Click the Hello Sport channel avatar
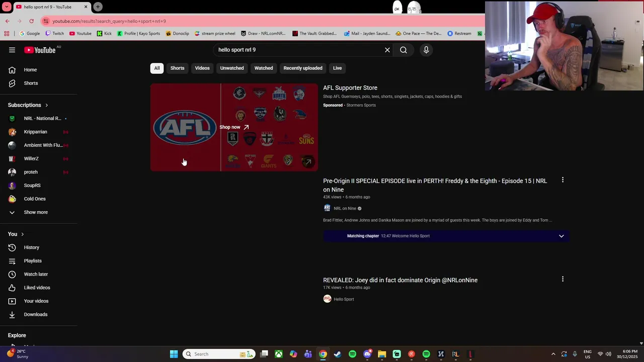 [327, 299]
